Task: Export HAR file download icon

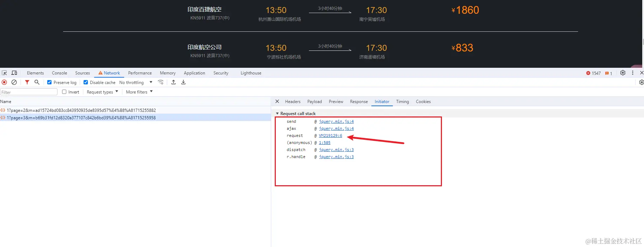Action: pos(183,82)
